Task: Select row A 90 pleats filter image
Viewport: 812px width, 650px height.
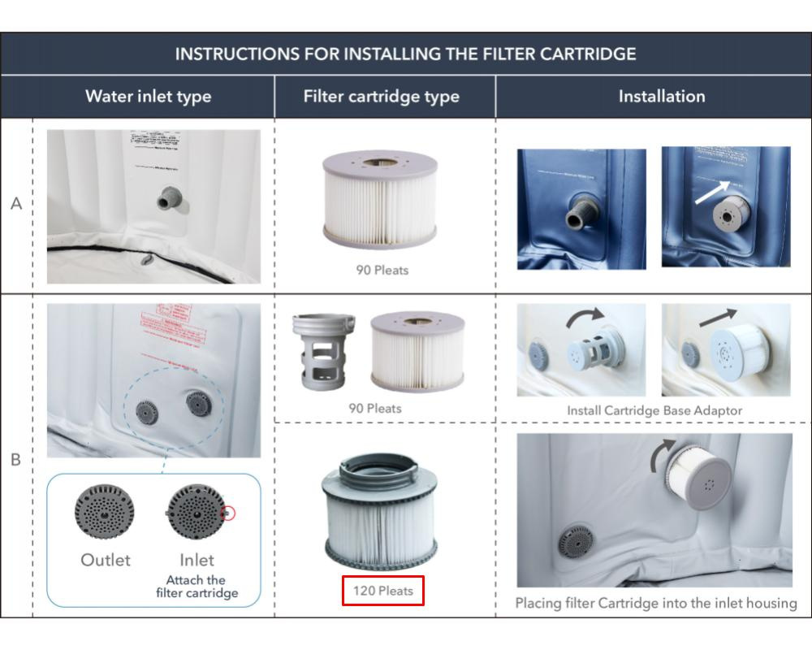Action: click(380, 200)
